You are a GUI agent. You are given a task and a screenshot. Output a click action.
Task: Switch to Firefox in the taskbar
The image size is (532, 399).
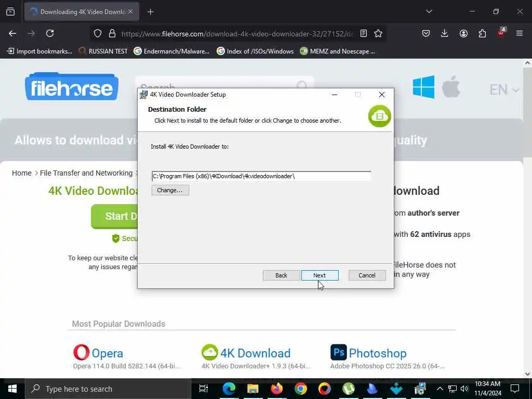[276, 389]
